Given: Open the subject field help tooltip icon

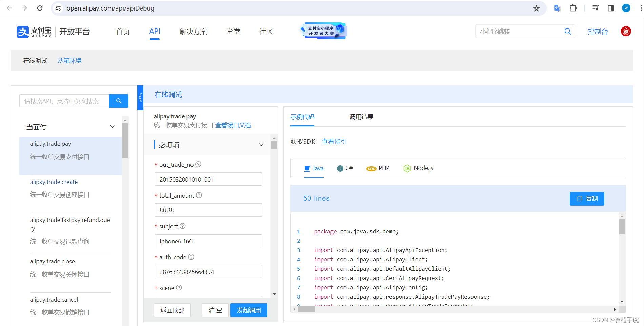Looking at the screenshot, I should pos(183,226).
